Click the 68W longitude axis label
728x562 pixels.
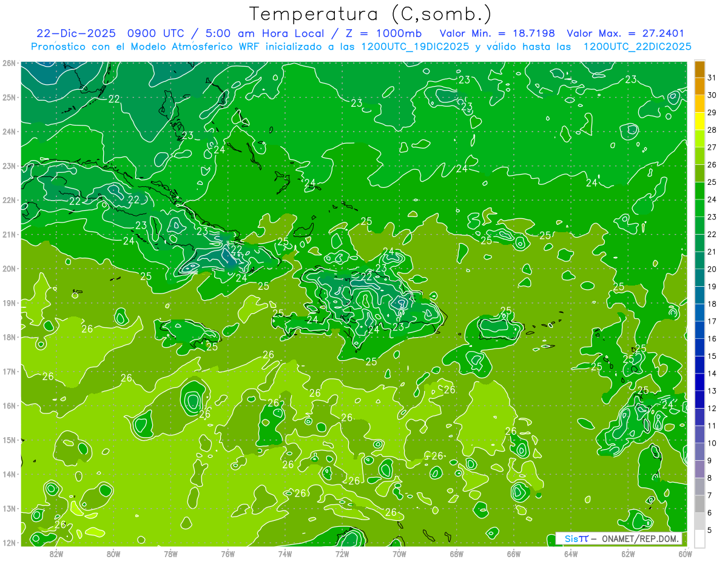coord(456,554)
